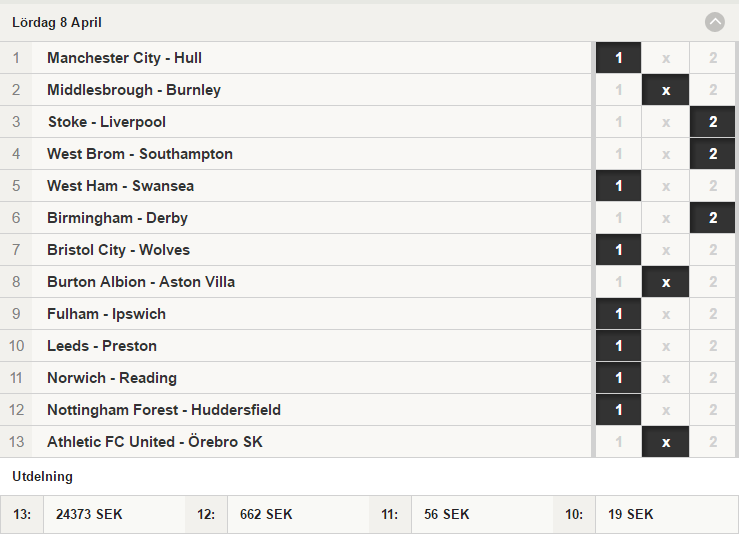Click the Norwich - Reading match name
This screenshot has width=740, height=535.
click(112, 378)
